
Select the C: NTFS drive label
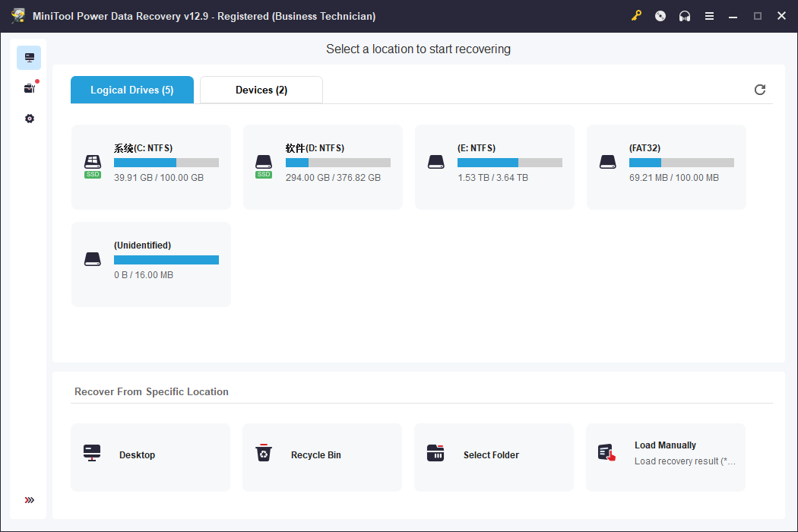(x=143, y=148)
